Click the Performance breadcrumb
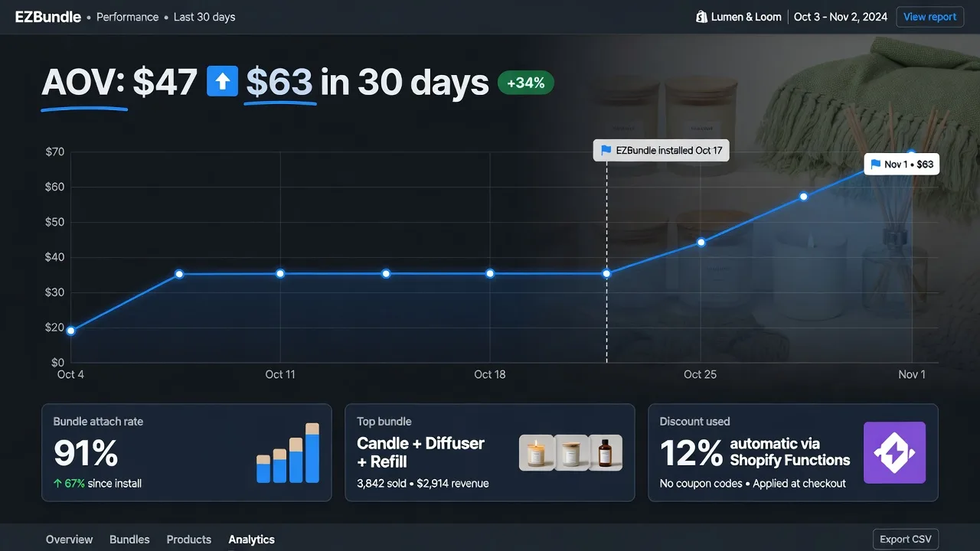This screenshot has width=980, height=551. click(128, 17)
